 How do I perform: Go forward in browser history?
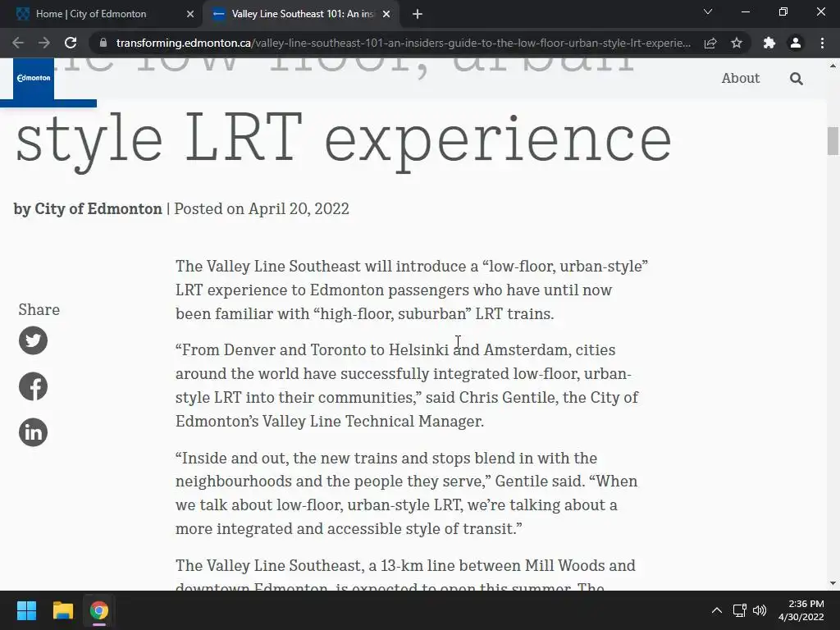click(x=44, y=43)
